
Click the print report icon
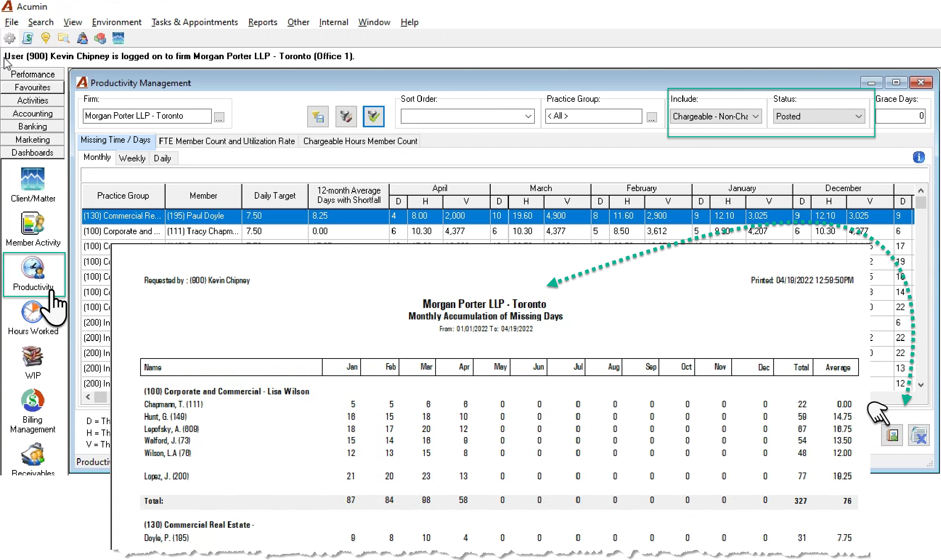[892, 436]
